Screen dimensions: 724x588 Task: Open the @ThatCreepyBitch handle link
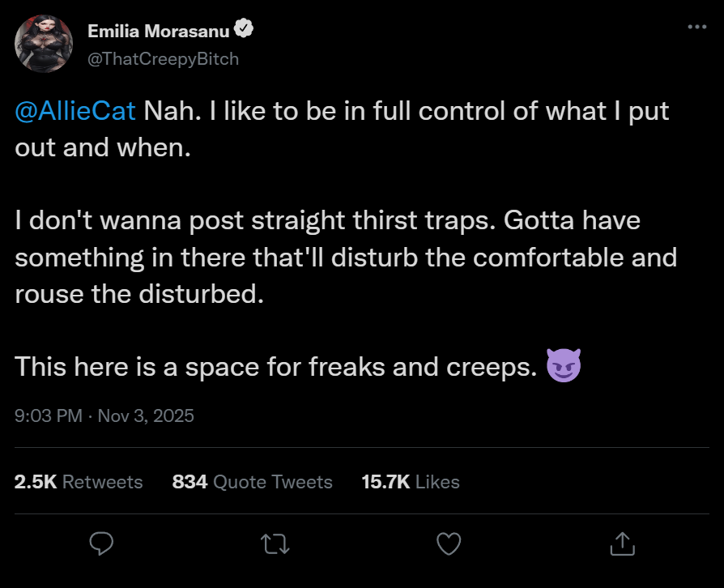pyautogui.click(x=163, y=59)
